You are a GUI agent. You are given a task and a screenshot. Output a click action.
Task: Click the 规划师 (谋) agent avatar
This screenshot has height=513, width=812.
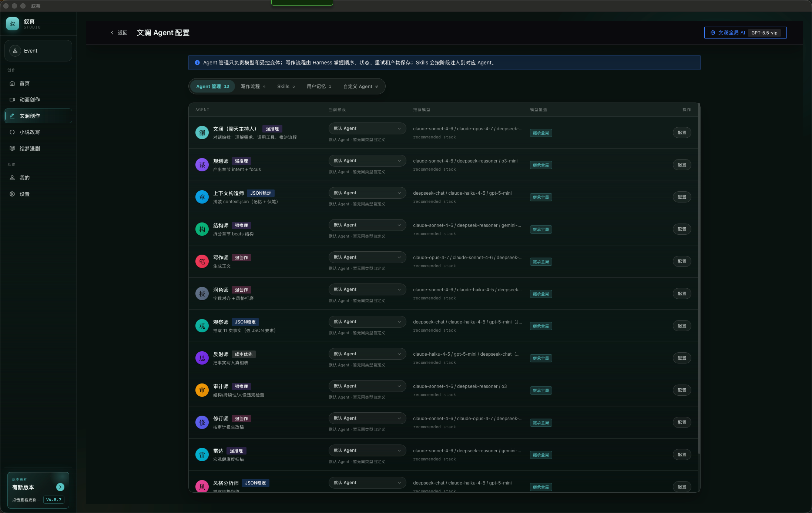[202, 165]
